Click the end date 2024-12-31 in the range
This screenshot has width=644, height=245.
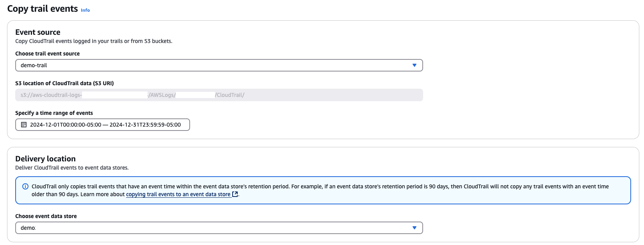tap(145, 125)
